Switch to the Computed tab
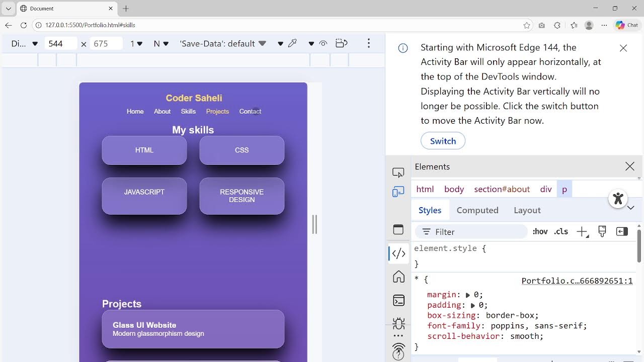Image resolution: width=644 pixels, height=362 pixels. tap(477, 210)
